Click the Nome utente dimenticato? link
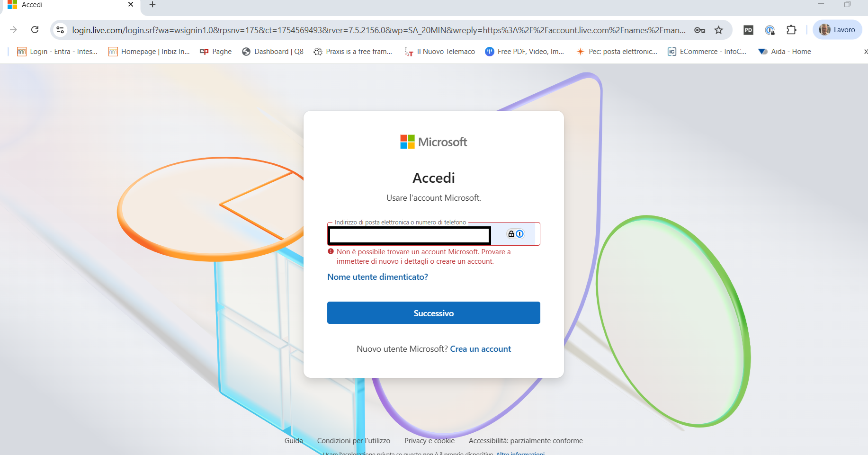This screenshot has width=868, height=455. pos(377,277)
